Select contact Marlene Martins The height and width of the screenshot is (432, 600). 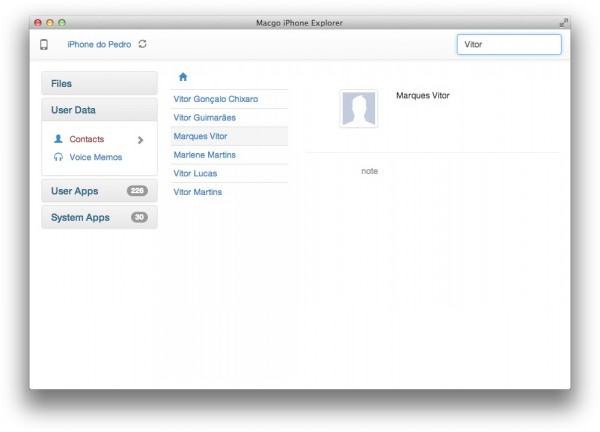(229, 155)
